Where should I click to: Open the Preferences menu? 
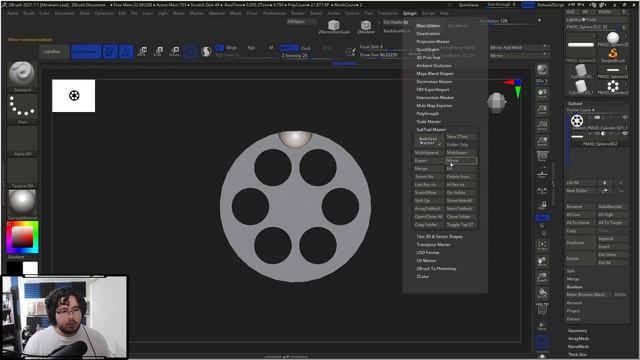274,13
